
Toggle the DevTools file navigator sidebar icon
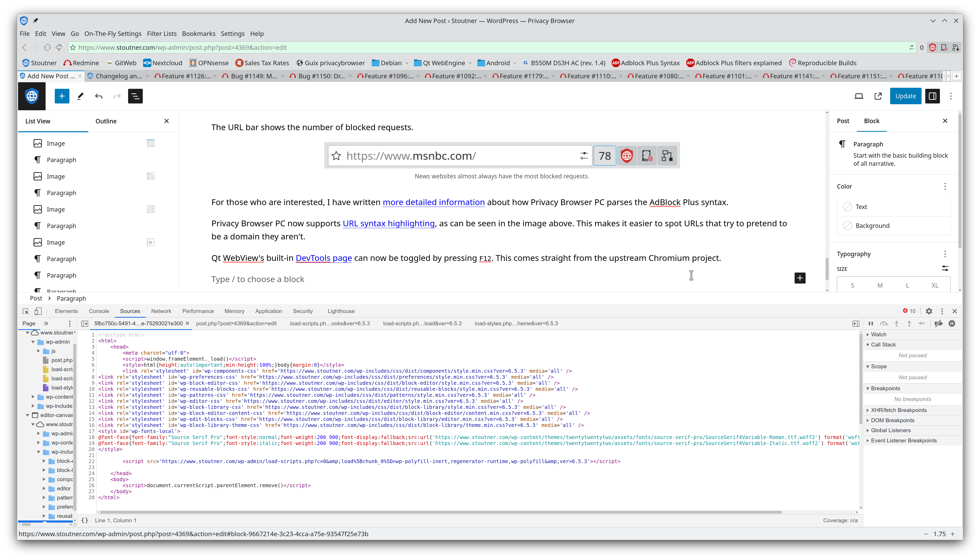(x=85, y=323)
